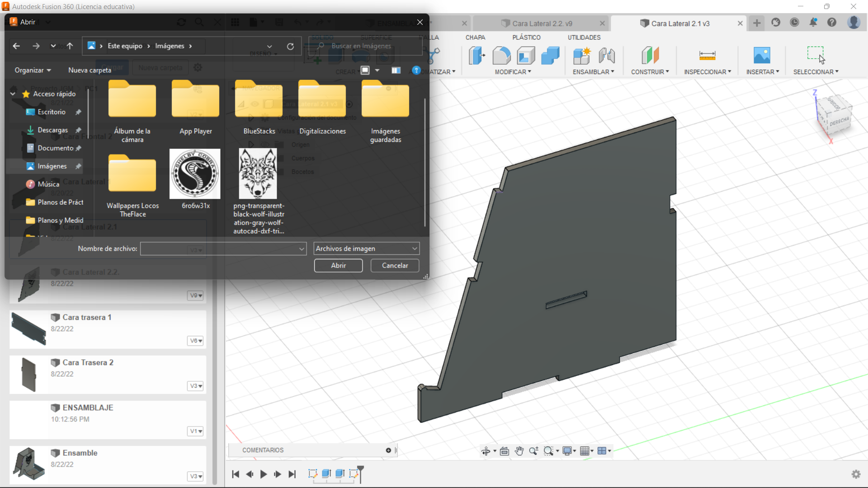Expand the file name input dropdown
This screenshot has width=868, height=488.
tap(301, 249)
